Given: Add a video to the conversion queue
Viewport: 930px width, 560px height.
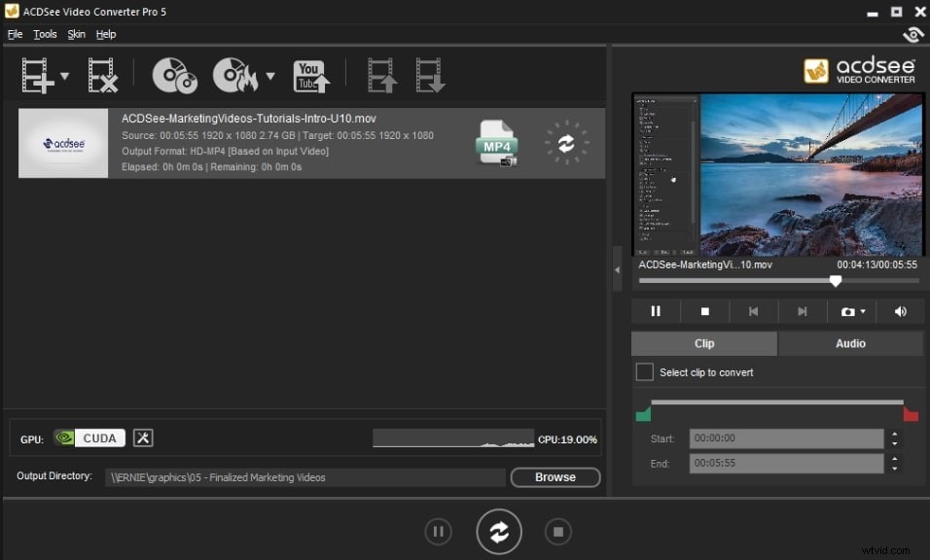Looking at the screenshot, I should pos(36,75).
